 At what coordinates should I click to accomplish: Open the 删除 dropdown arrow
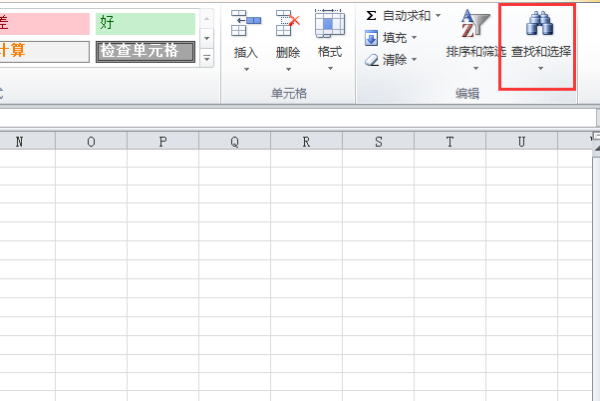click(288, 70)
